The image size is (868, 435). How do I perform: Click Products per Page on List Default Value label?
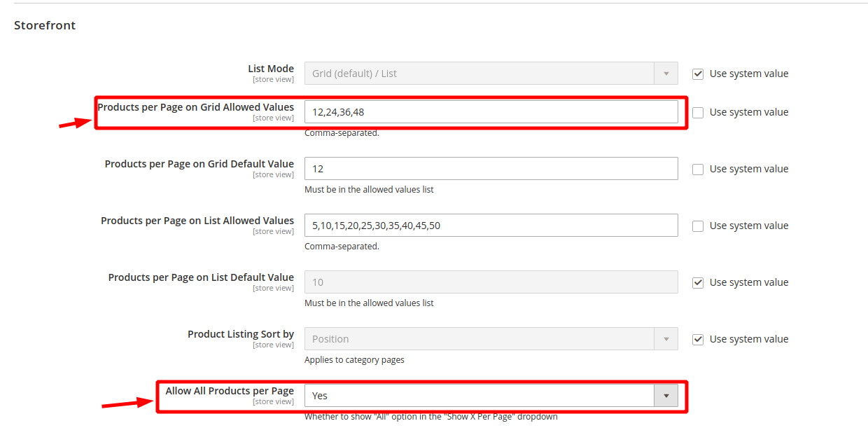[201, 277]
